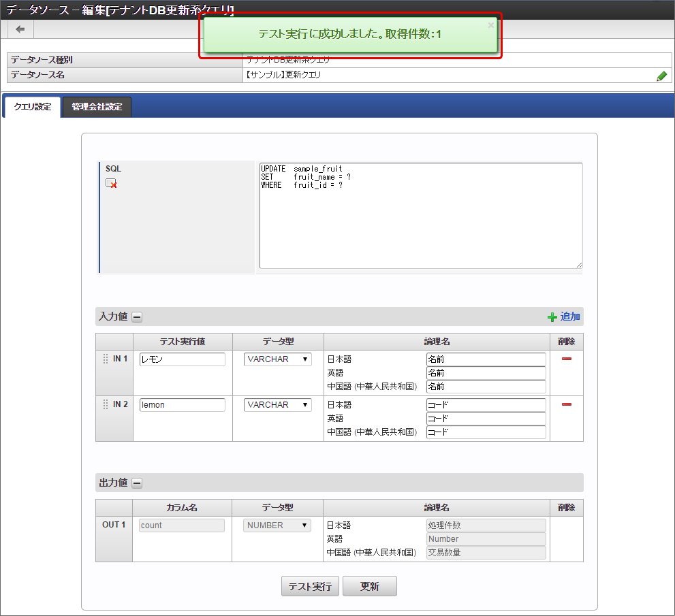Click the IN 2 Japanese logical name field

pos(486,405)
